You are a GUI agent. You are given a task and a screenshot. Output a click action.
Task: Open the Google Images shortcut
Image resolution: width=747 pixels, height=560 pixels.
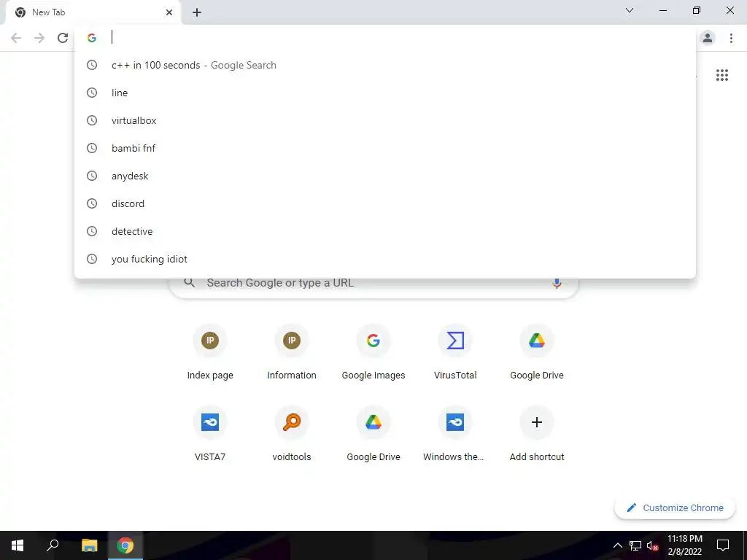tap(373, 354)
